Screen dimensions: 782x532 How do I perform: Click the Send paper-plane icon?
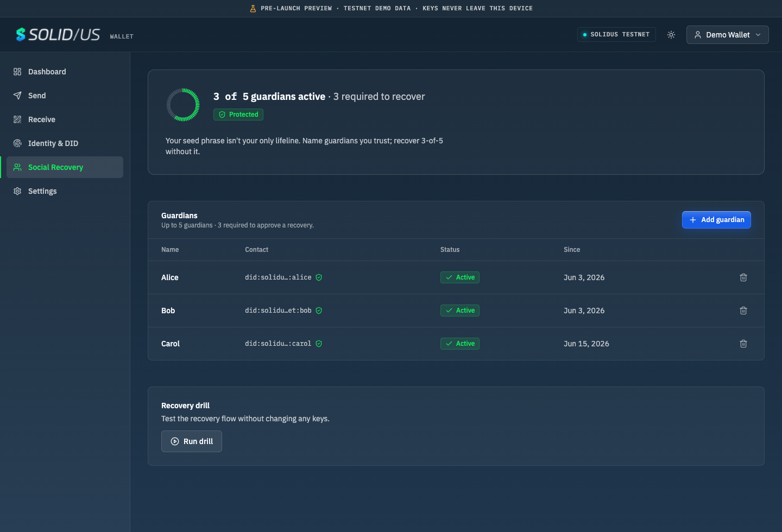[17, 96]
